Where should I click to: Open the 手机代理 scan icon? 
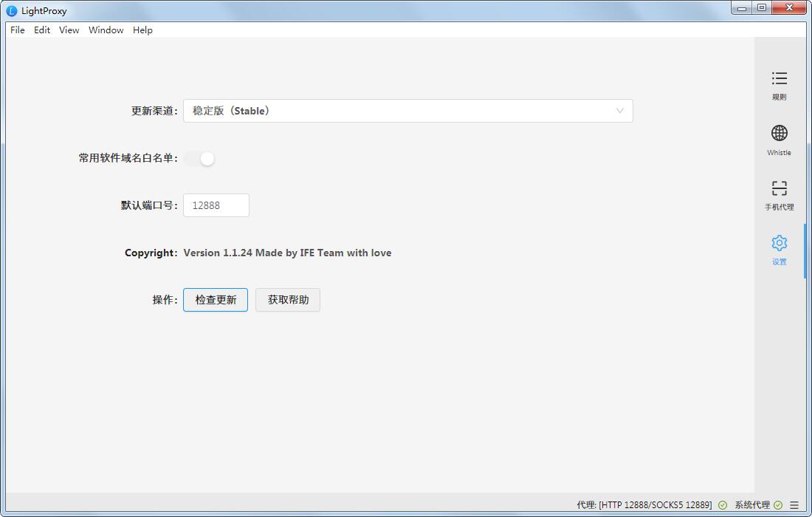click(779, 188)
